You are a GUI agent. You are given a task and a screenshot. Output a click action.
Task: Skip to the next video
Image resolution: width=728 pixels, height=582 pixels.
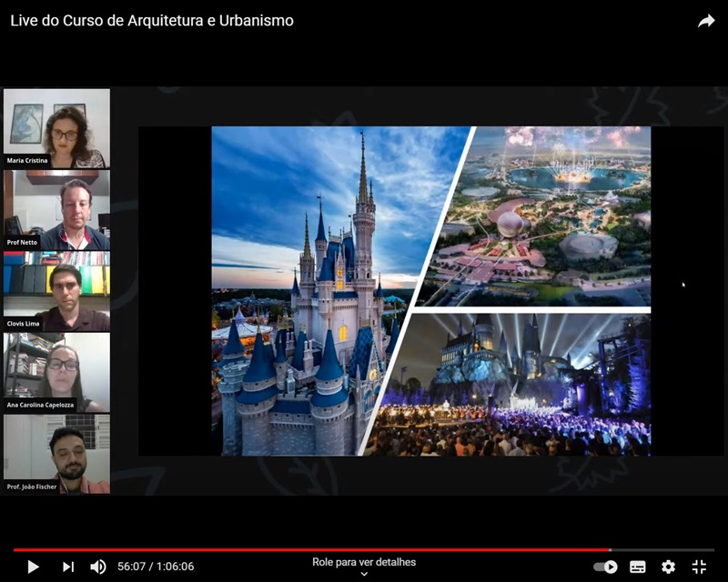[x=67, y=567]
